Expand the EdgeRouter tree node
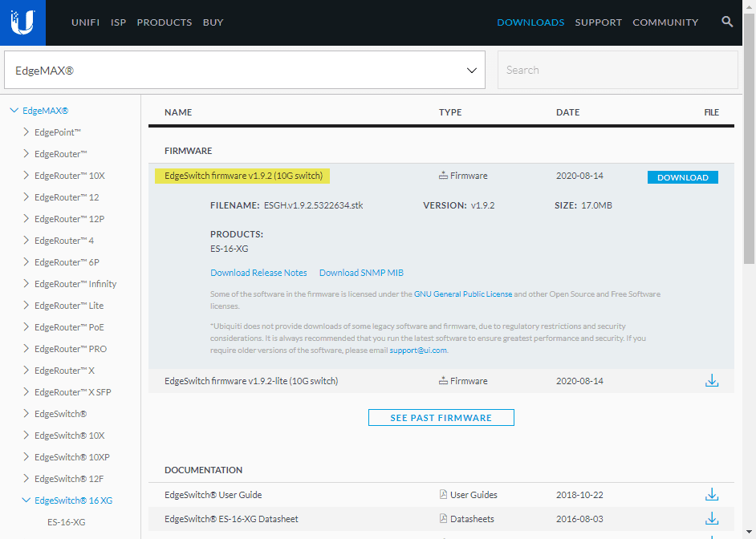756x539 pixels. (x=26, y=153)
